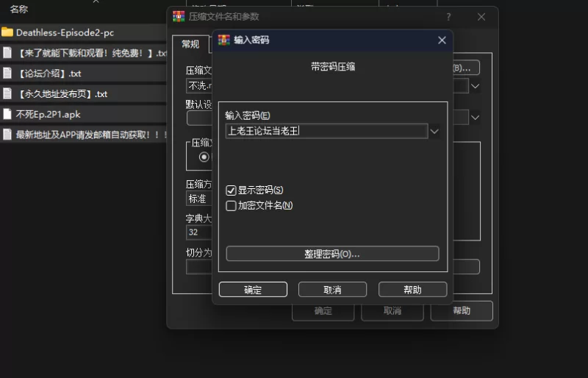Click file icon of 【论坛介绍】.txt

7,74
